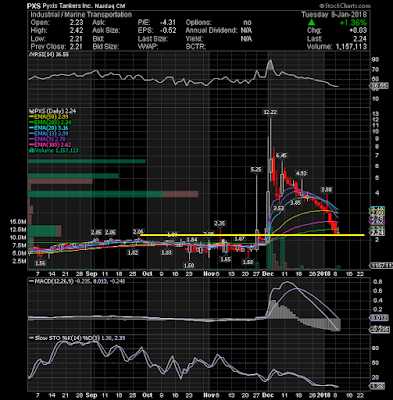Click the header Volume 1,157,113 value

(x=350, y=47)
